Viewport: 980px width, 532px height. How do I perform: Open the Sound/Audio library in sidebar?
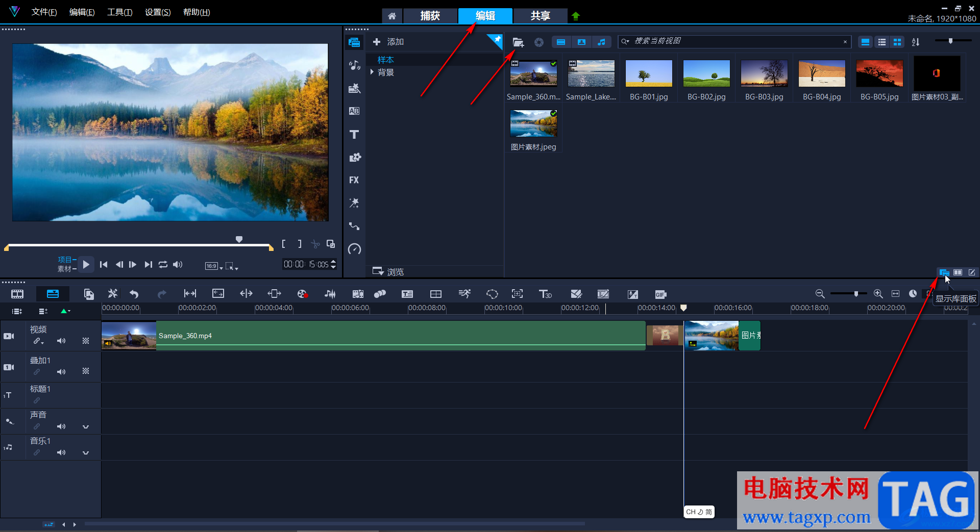pos(354,65)
